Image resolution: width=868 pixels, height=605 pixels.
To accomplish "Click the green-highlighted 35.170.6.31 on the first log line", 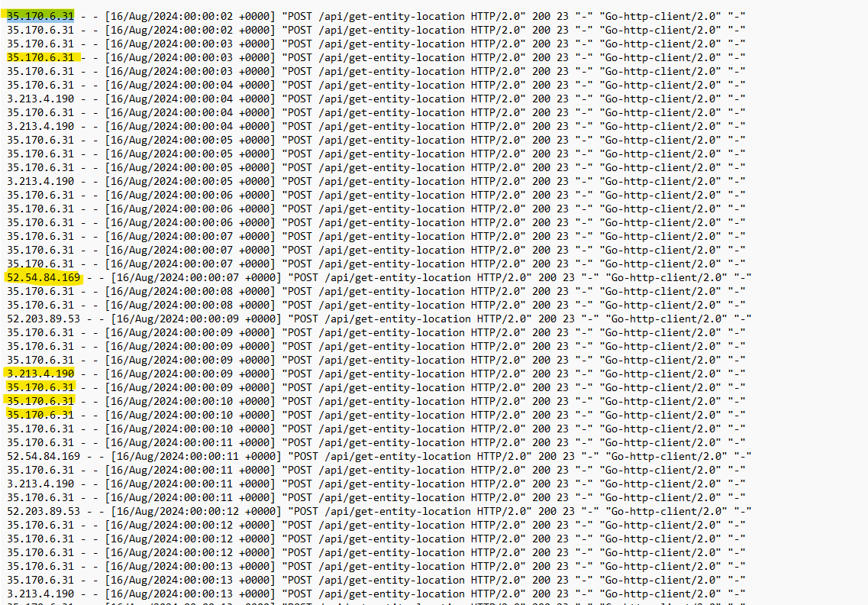I will pos(40,16).
